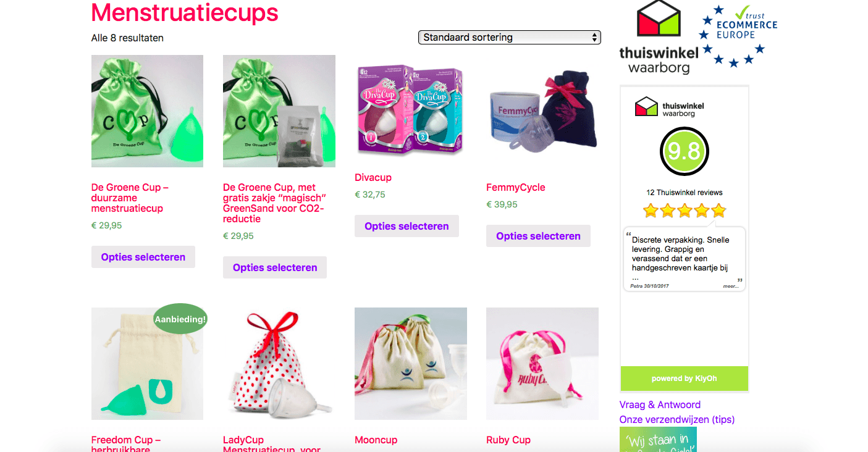Click the Mooncup product title
The height and width of the screenshot is (452, 868).
pyautogui.click(x=376, y=440)
